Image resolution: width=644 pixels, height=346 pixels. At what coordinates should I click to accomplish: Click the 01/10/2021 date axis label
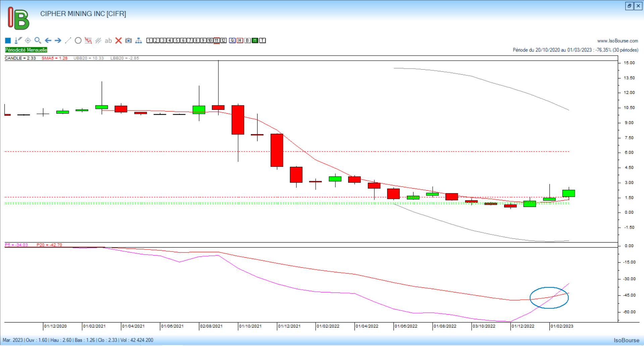tap(250, 326)
